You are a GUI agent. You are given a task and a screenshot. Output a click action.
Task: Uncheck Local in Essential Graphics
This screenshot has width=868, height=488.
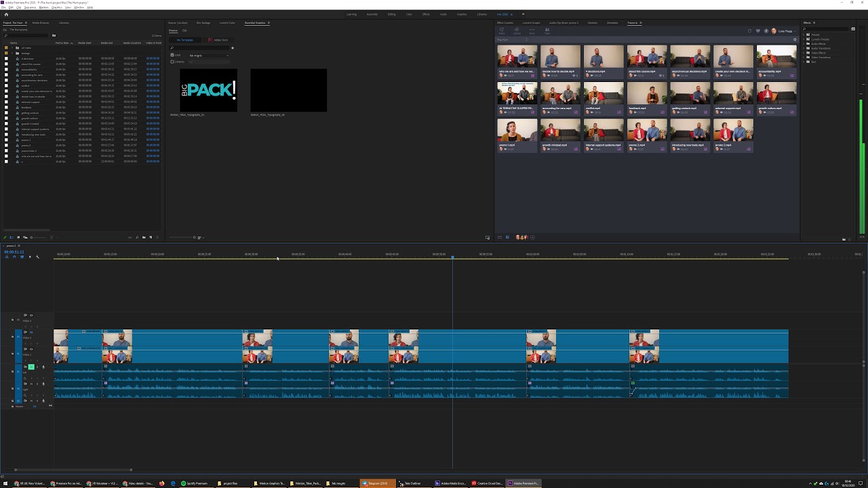(x=172, y=55)
